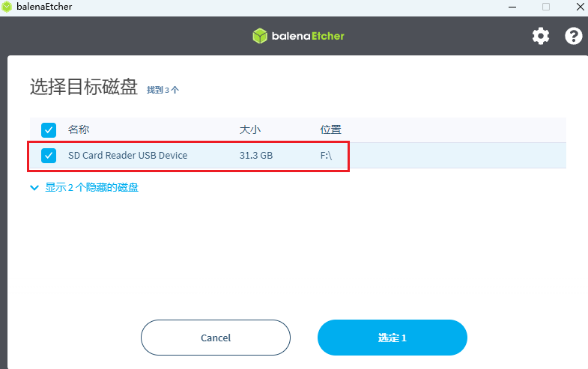This screenshot has height=369, width=588.
Task: Uncheck the SD Card Reader USB Device checkbox
Action: (x=49, y=156)
